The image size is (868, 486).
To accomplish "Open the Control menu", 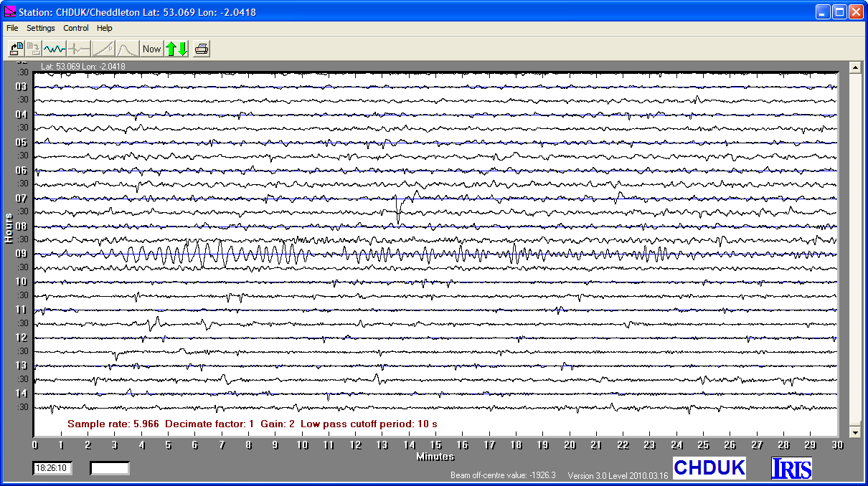I will click(x=76, y=29).
